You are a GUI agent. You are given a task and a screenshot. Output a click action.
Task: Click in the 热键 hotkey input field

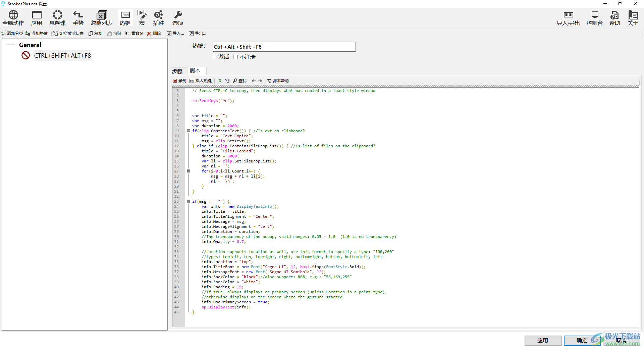coord(284,47)
